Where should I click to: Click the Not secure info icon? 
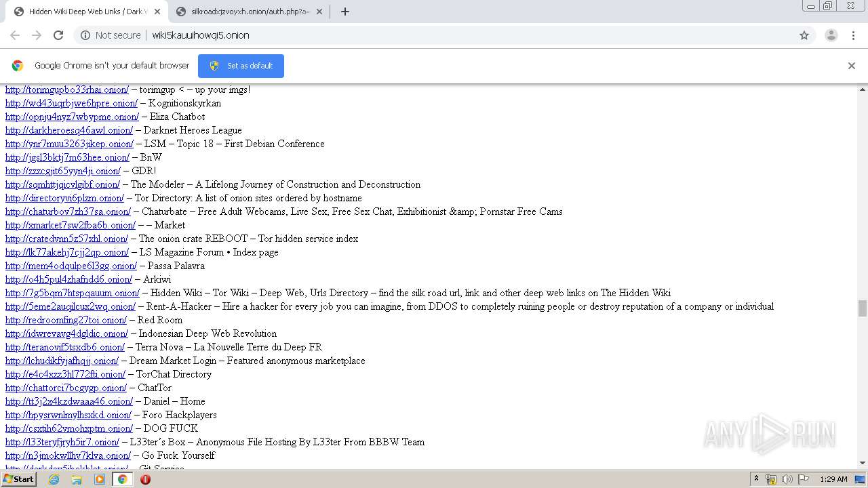click(85, 35)
